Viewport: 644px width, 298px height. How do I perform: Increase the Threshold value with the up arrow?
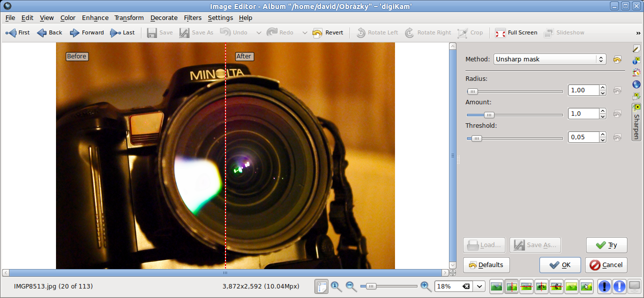coord(603,135)
